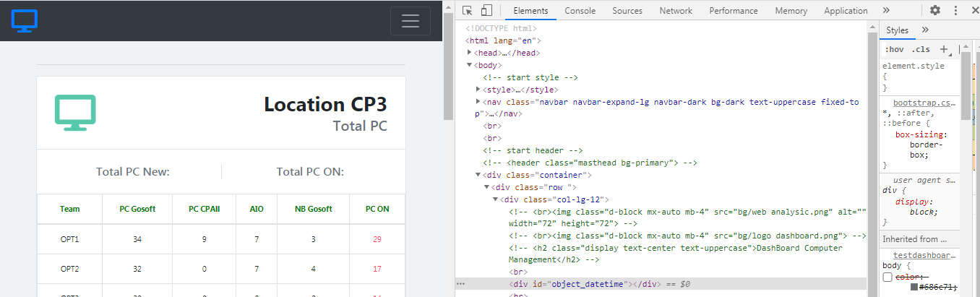Image resolution: width=980 pixels, height=297 pixels.
Task: Show more Styles pane tabs chevron
Action: (x=925, y=30)
